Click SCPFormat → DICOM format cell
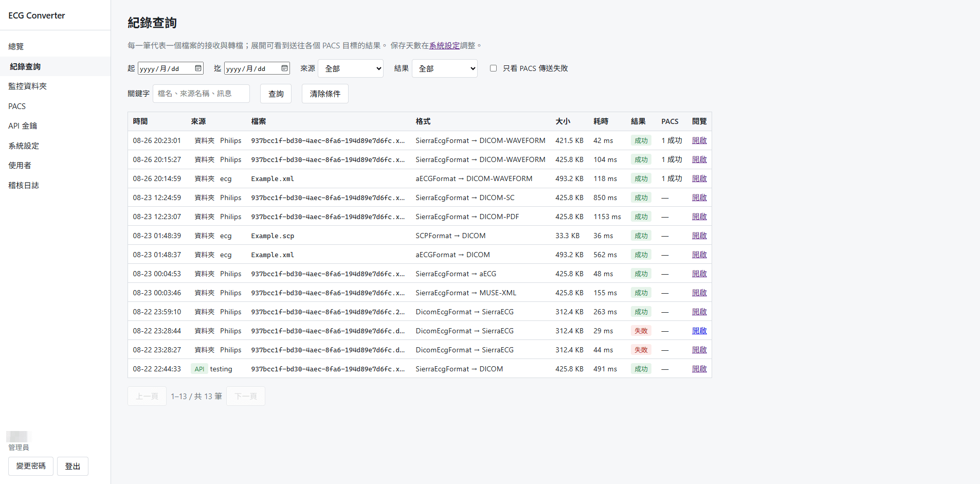 pos(450,236)
